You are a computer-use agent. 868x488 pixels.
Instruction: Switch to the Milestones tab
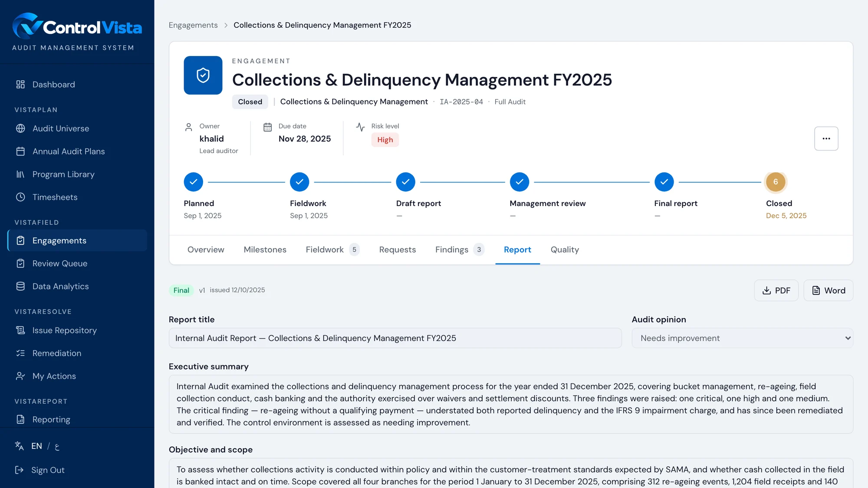click(265, 249)
